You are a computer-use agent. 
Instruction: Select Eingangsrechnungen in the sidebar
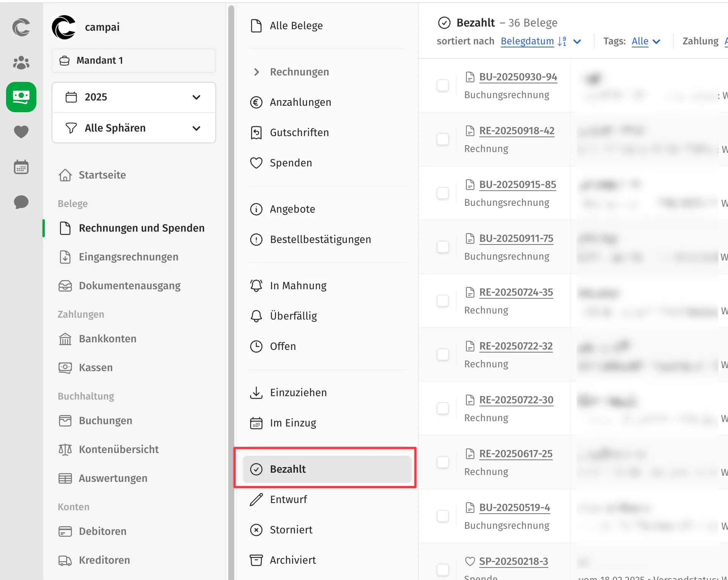pos(128,257)
